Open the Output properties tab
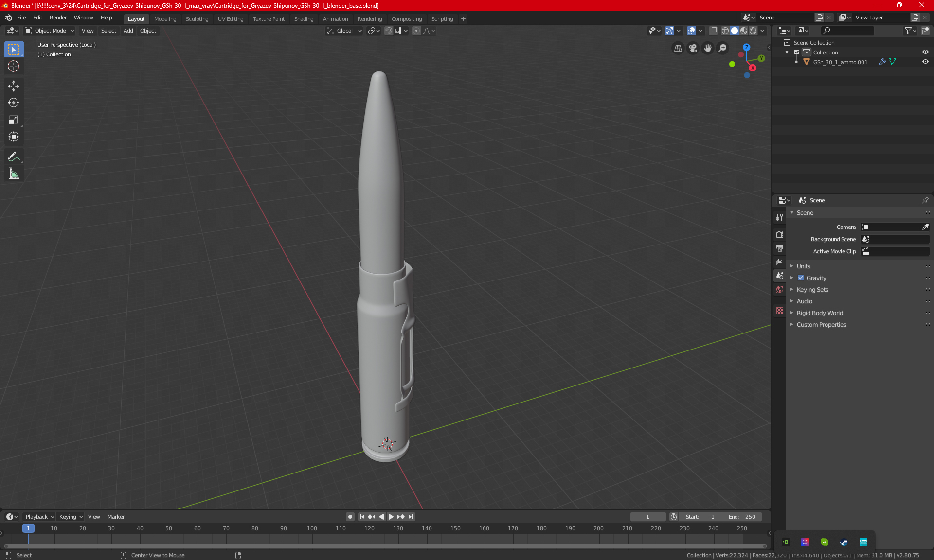 (780, 248)
